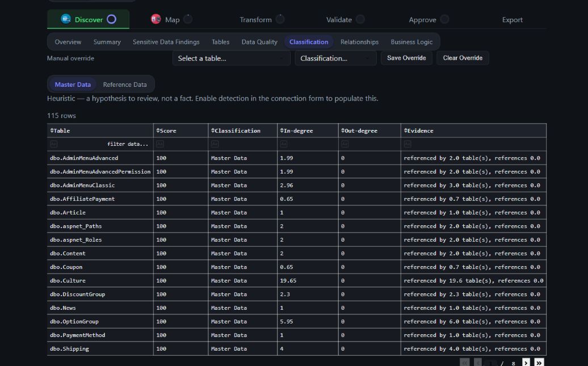Click the Approve step status circle
Image resolution: width=588 pixels, height=366 pixels.
[444, 19]
